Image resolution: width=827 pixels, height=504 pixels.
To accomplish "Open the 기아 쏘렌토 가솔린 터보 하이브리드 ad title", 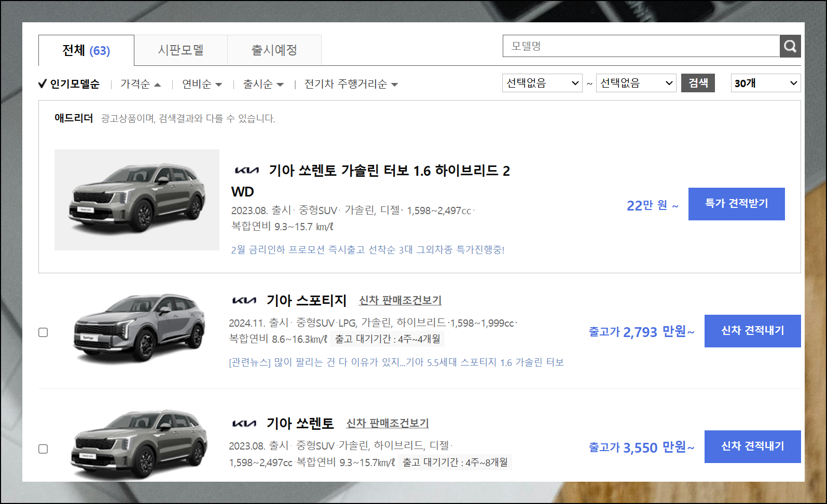I will tap(370, 180).
